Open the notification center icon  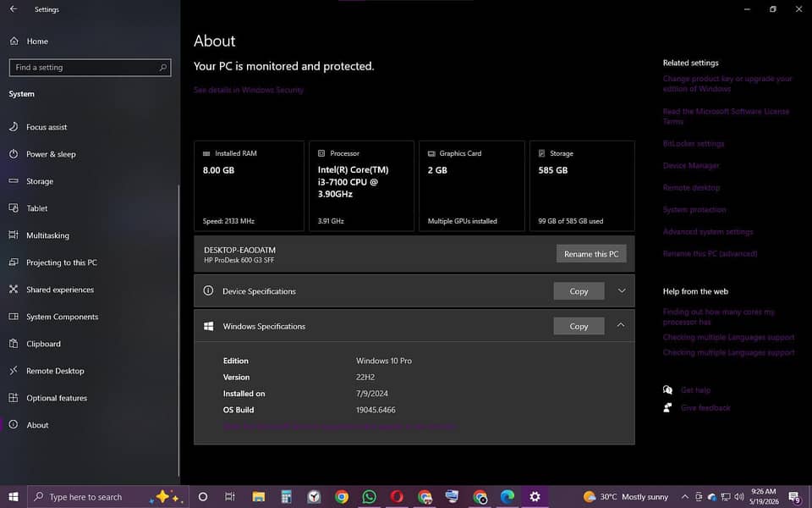click(795, 498)
